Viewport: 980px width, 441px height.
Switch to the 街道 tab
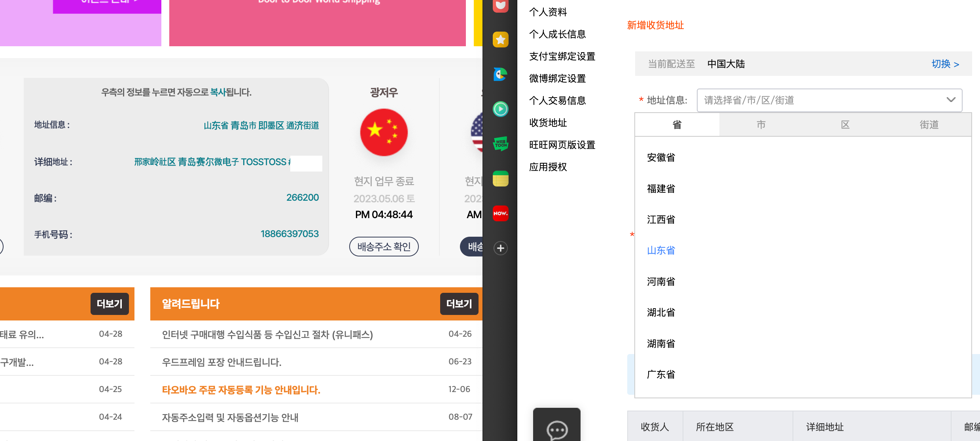click(929, 124)
